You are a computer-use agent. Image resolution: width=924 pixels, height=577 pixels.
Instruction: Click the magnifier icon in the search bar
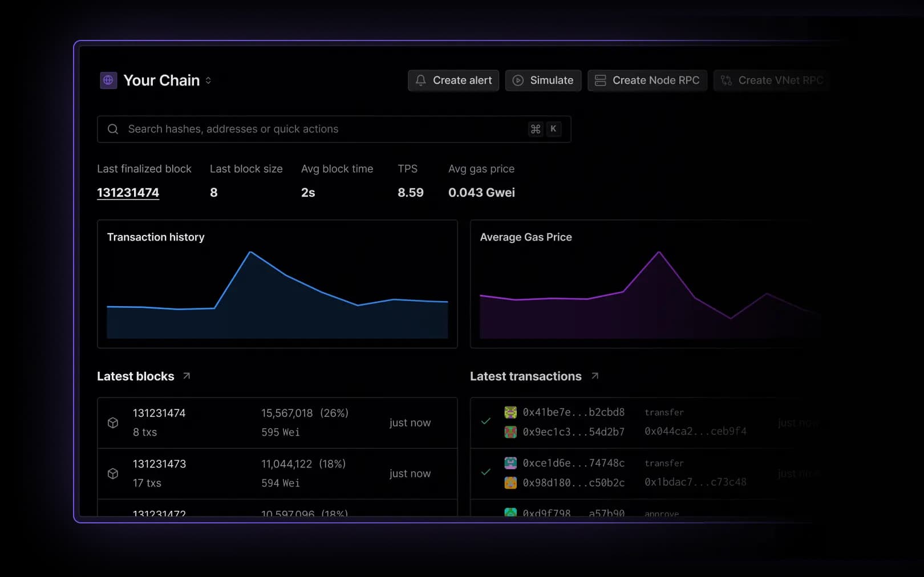[113, 129]
